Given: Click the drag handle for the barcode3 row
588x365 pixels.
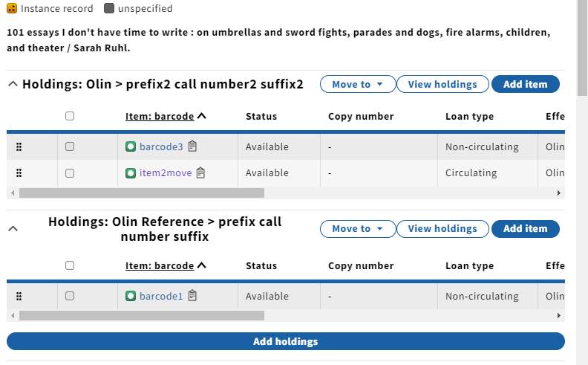Looking at the screenshot, I should pos(19,147).
